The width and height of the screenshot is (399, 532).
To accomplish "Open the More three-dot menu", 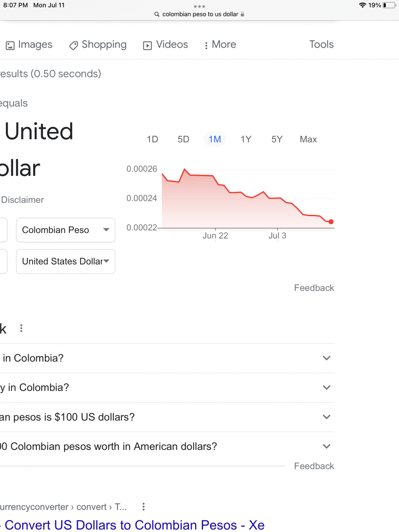I will [x=206, y=46].
